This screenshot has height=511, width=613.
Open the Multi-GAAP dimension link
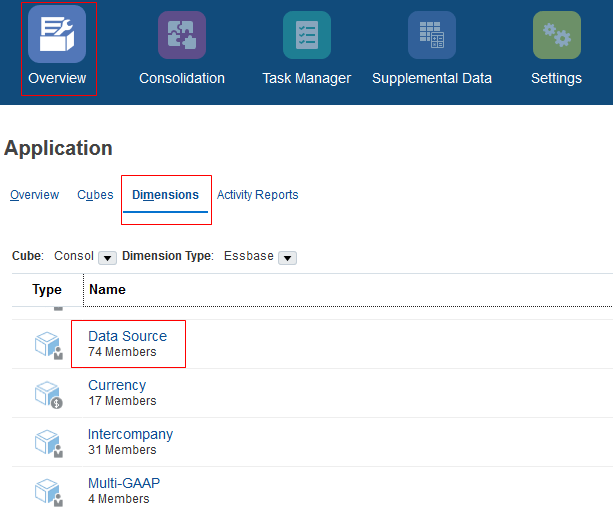[x=124, y=483]
